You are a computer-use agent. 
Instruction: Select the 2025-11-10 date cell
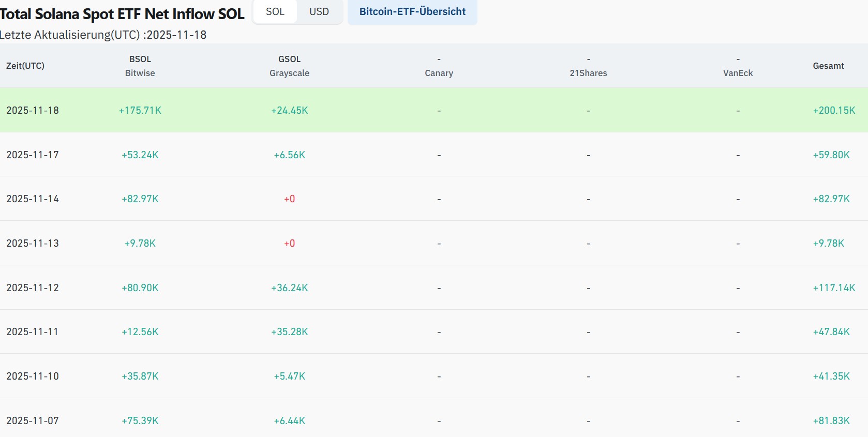click(33, 376)
